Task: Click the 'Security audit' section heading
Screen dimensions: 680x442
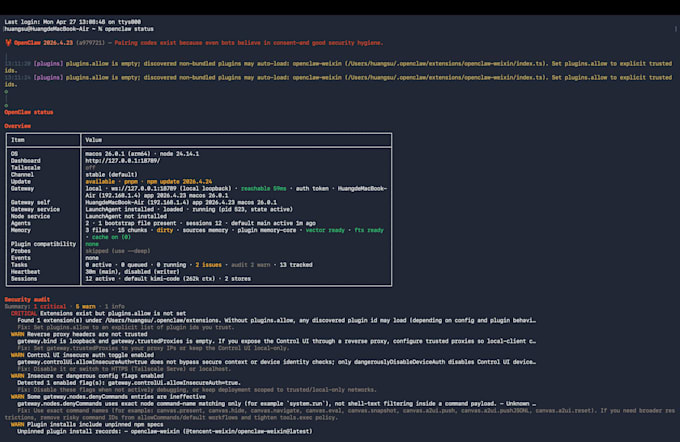Action: 27,299
